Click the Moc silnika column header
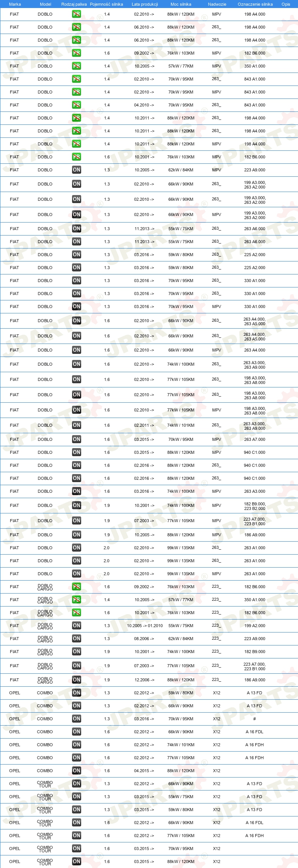Viewport: 298px width, 868px height. tap(181, 4)
